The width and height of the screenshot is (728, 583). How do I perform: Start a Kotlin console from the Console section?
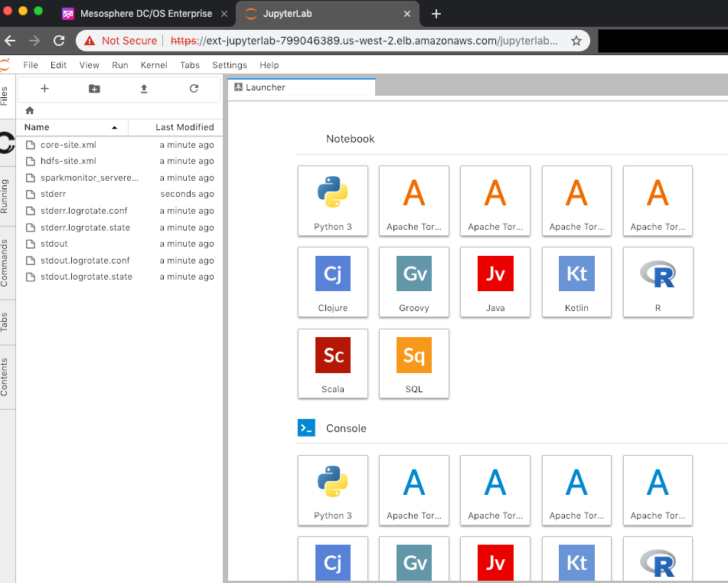(576, 559)
